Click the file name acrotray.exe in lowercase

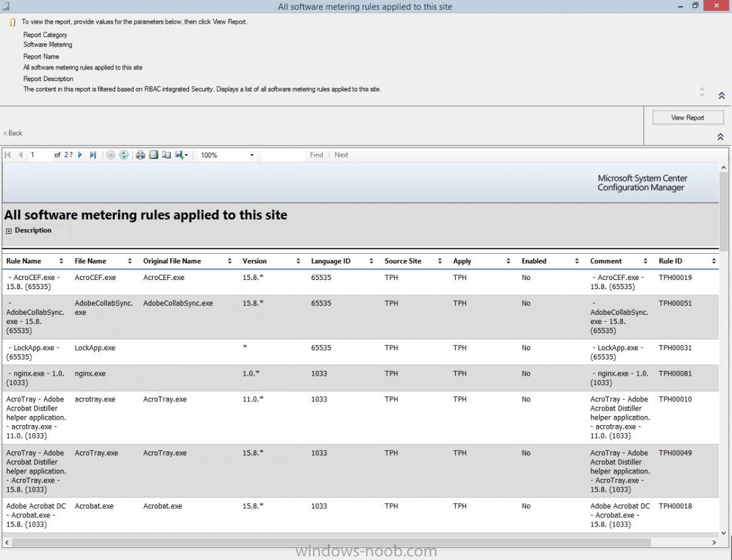click(95, 400)
